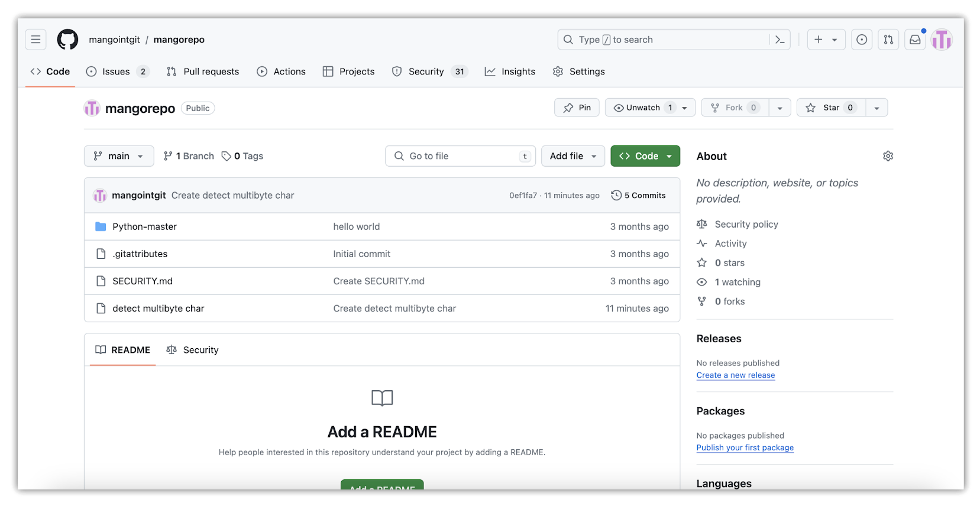Open the global issues icon in header
This screenshot has width=980, height=506.
pyautogui.click(x=862, y=40)
